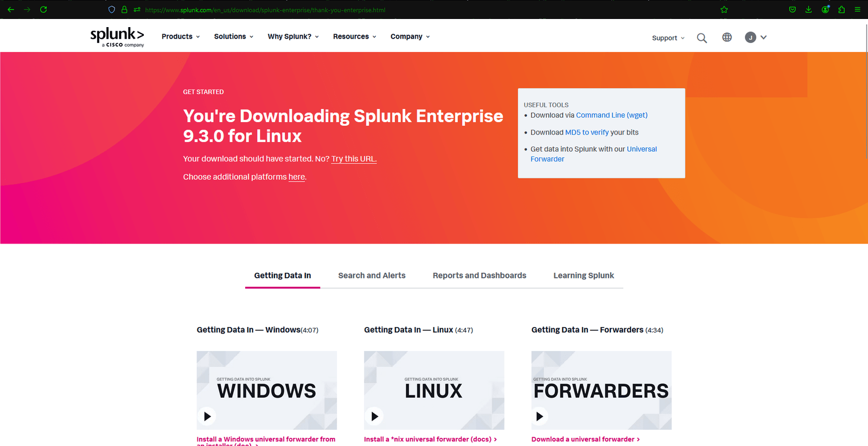The height and width of the screenshot is (446, 868).
Task: Select the Getting Data In tab
Action: pyautogui.click(x=283, y=276)
